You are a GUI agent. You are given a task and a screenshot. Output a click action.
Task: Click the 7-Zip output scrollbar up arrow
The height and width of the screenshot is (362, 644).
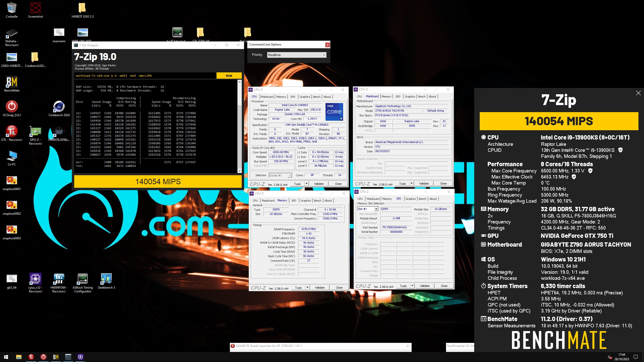point(239,82)
